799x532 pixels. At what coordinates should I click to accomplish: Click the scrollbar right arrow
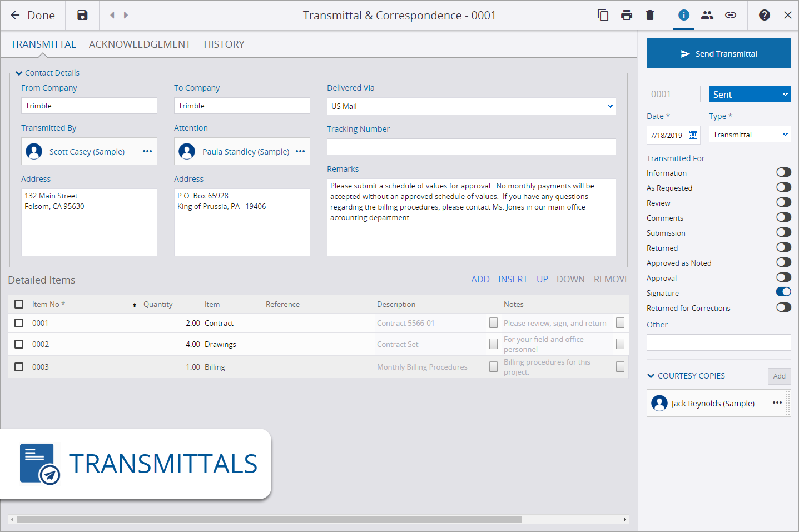click(625, 520)
